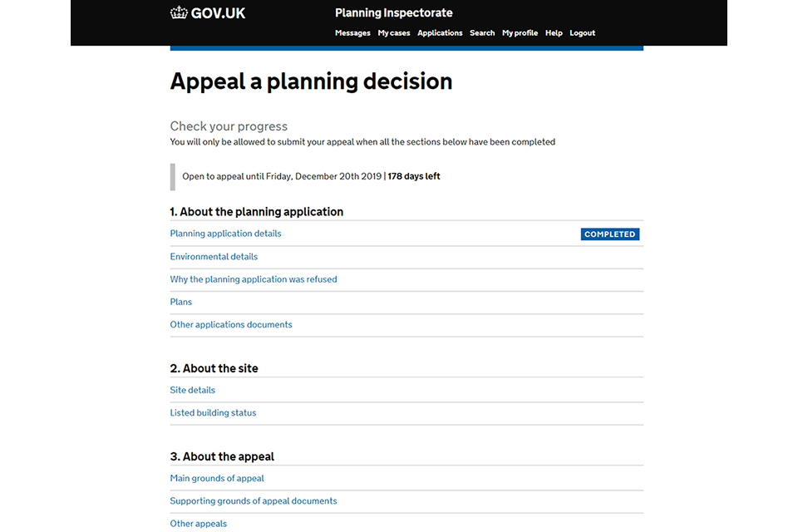Click the Planning Inspectorate header title

point(393,12)
